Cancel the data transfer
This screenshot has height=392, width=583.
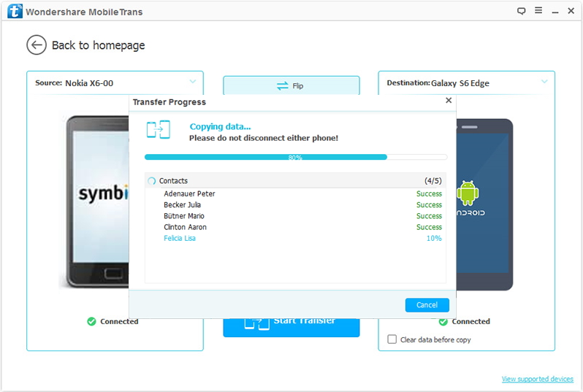click(x=427, y=305)
